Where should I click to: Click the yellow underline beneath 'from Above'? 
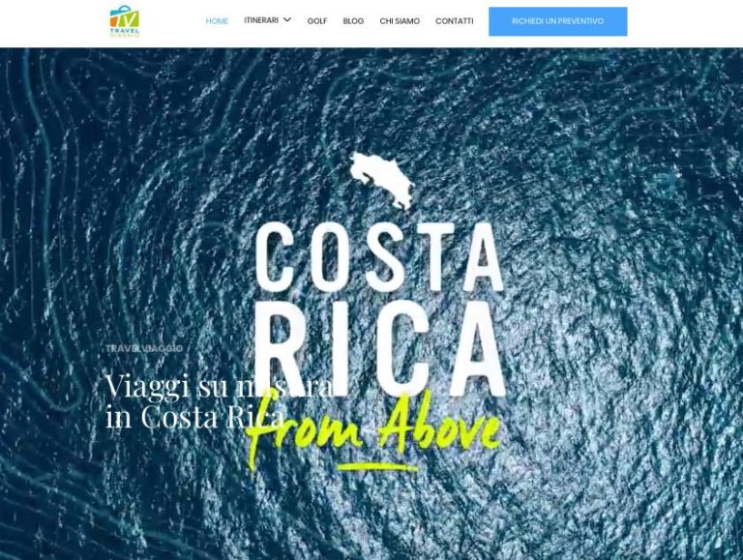click(x=378, y=467)
